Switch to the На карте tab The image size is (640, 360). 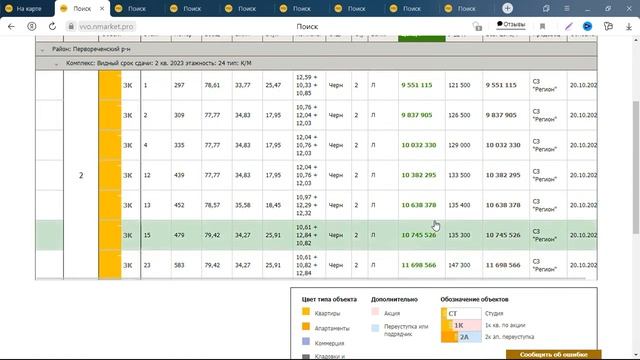click(27, 9)
